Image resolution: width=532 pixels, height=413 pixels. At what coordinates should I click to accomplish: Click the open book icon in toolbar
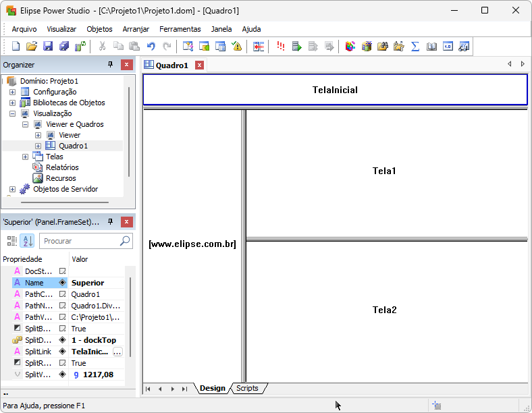[x=431, y=47]
